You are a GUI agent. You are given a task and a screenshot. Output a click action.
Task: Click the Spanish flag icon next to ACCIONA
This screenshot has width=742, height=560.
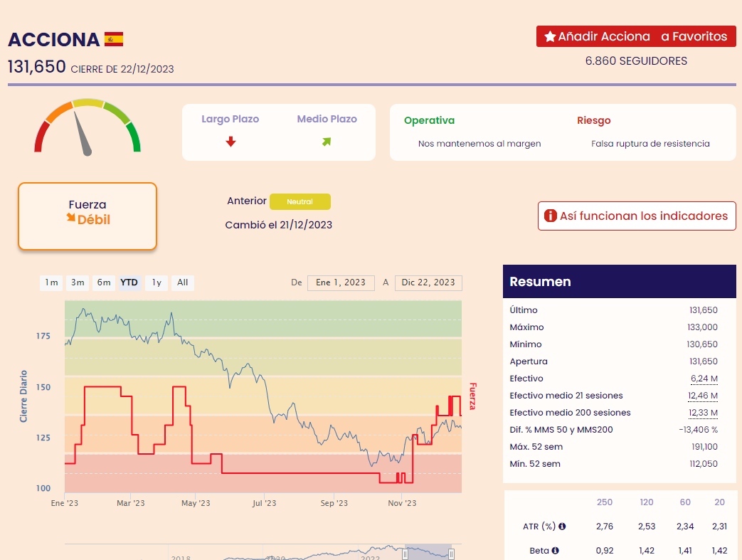(114, 39)
